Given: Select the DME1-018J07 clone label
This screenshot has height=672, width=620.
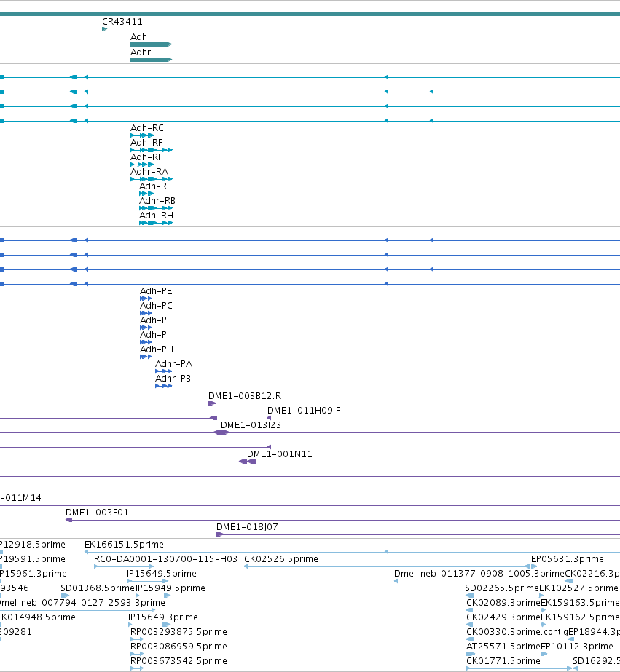Looking at the screenshot, I should pos(247,526).
